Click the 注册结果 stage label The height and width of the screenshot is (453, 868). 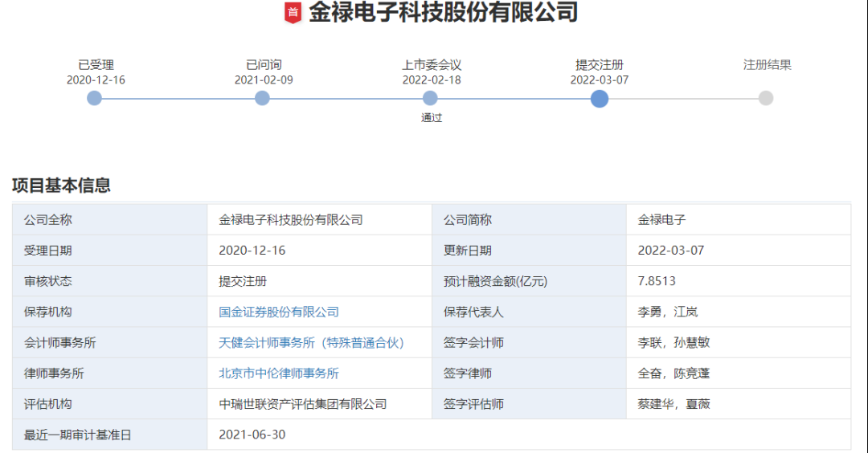point(768,65)
